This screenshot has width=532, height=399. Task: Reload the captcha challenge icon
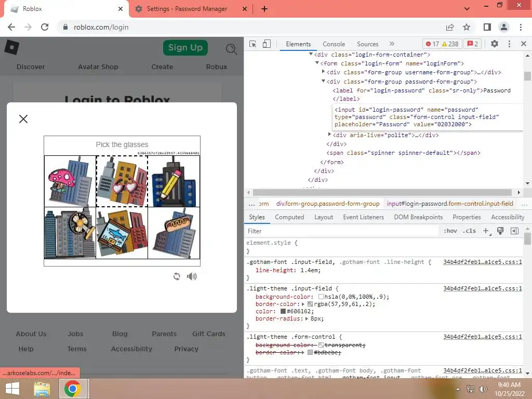pos(177,276)
